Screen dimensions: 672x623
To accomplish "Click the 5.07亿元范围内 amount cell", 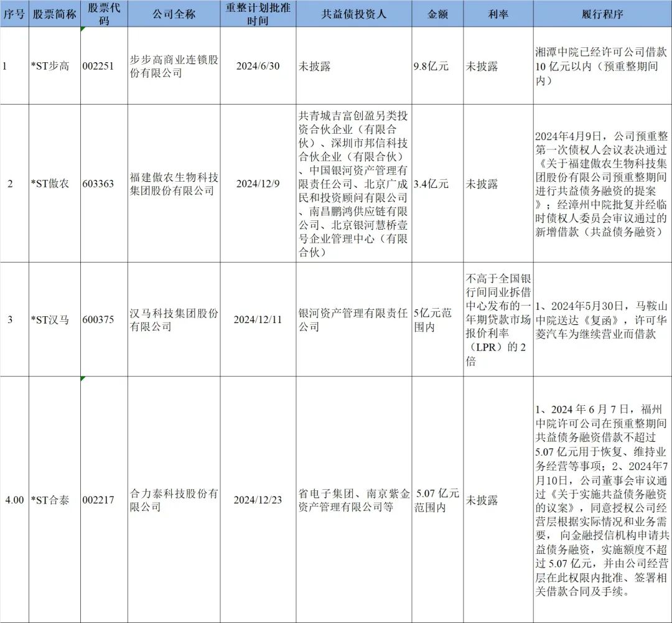I will point(437,500).
